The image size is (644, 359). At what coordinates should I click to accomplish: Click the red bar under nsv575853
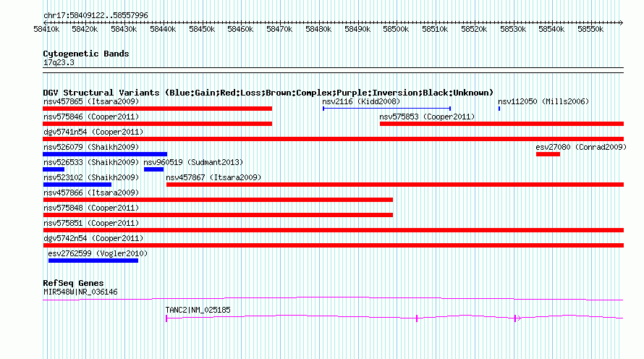click(502, 124)
